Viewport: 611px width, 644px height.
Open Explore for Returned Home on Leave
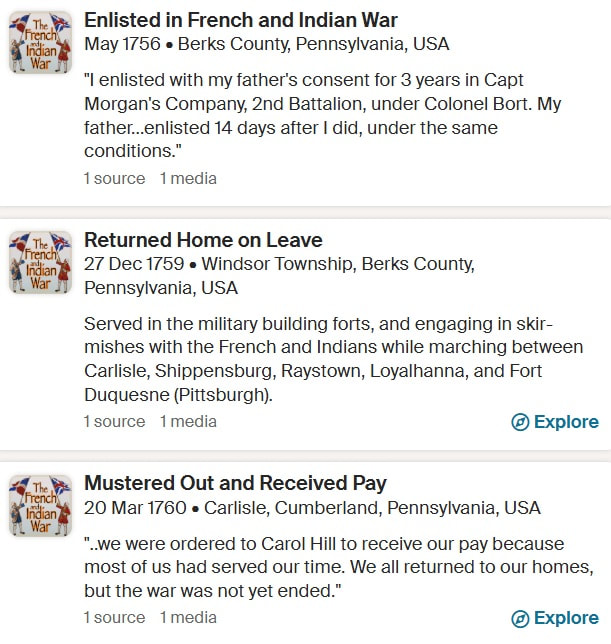point(555,422)
